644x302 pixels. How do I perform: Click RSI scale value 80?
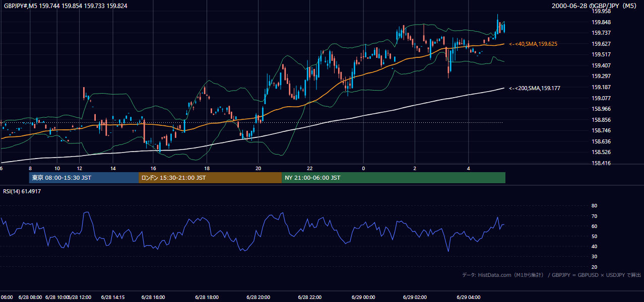tap(594, 206)
